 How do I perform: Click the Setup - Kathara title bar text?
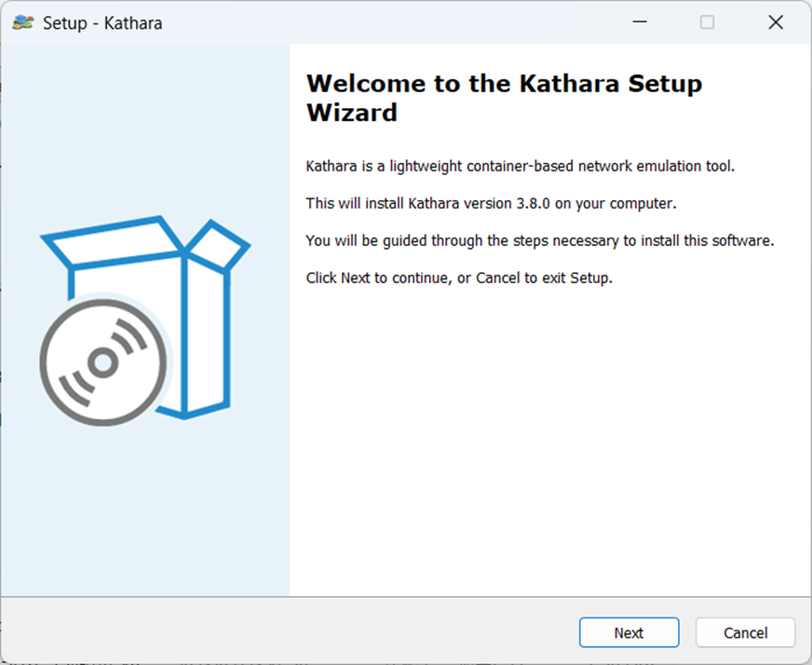(102, 22)
